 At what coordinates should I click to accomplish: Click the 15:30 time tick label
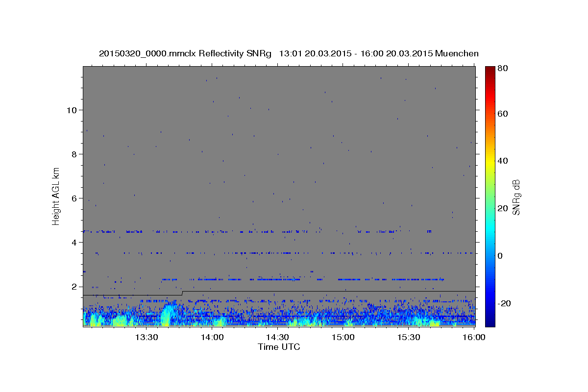point(409,337)
